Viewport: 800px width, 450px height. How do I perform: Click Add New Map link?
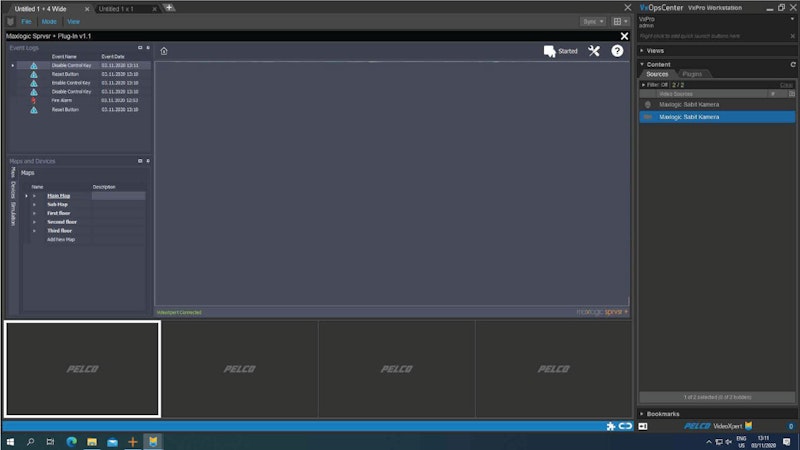coord(62,240)
